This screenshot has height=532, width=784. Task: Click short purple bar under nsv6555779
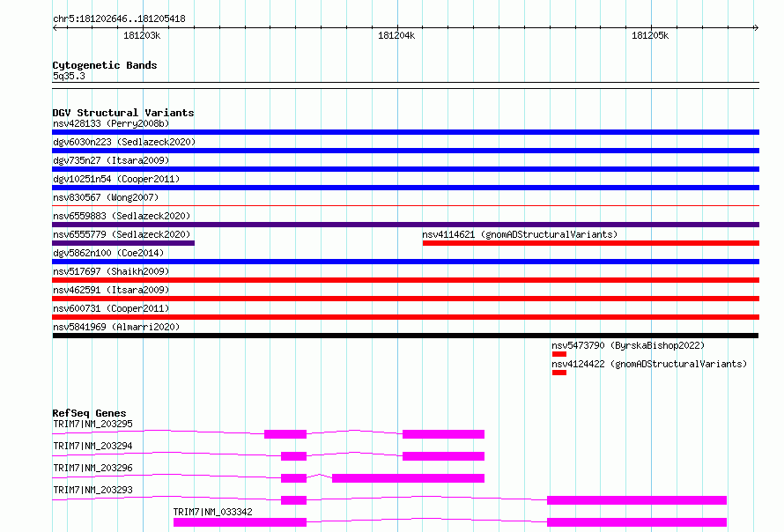[123, 243]
